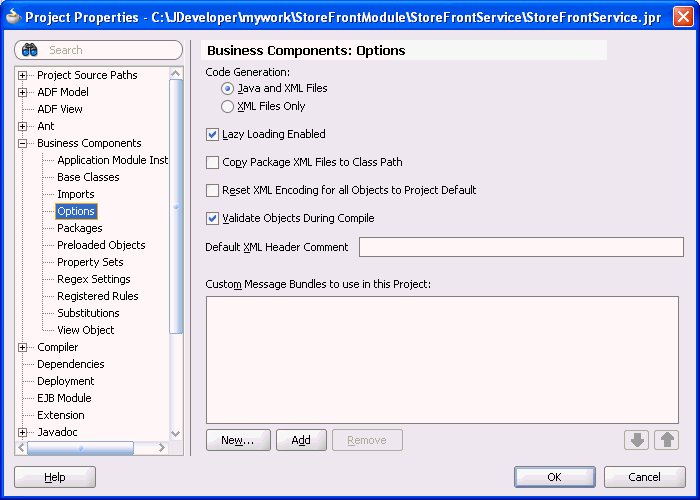Click the Cancel button
Image resolution: width=700 pixels, height=500 pixels.
644,477
